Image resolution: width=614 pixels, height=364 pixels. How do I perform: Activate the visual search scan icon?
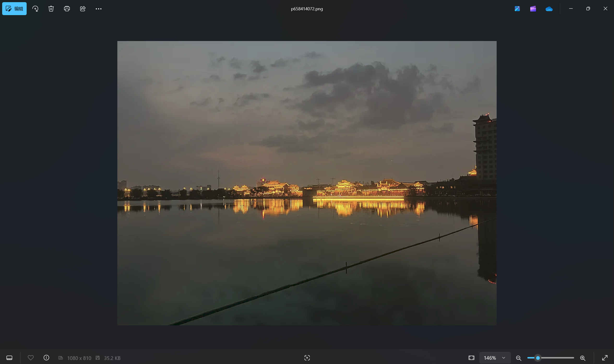click(307, 358)
